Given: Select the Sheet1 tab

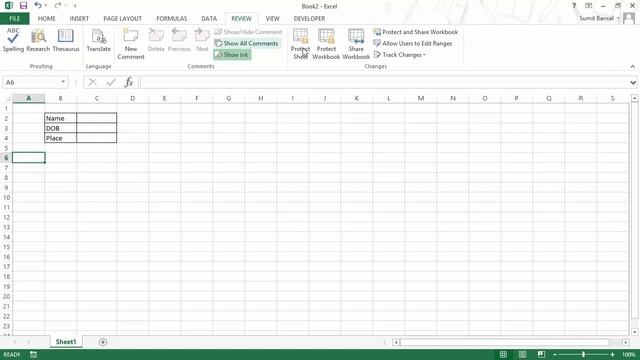Looking at the screenshot, I should click(x=66, y=342).
